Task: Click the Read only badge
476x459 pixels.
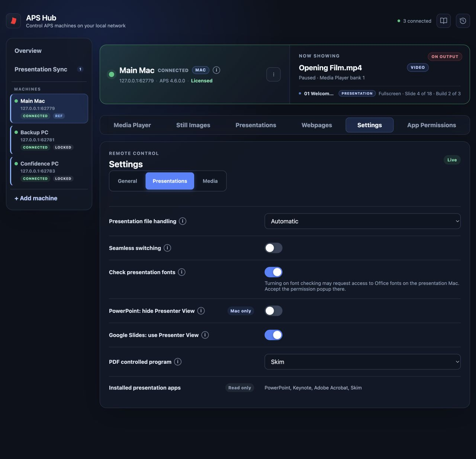Action: pyautogui.click(x=239, y=388)
